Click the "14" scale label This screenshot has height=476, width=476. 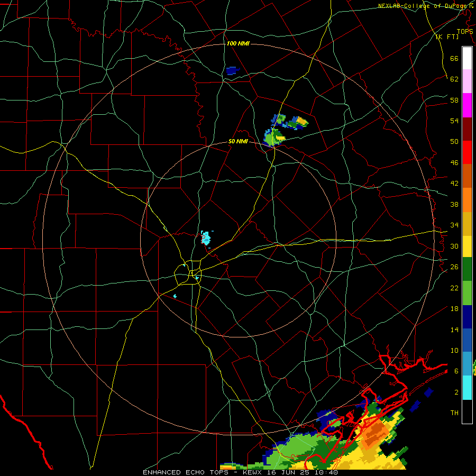(454, 329)
